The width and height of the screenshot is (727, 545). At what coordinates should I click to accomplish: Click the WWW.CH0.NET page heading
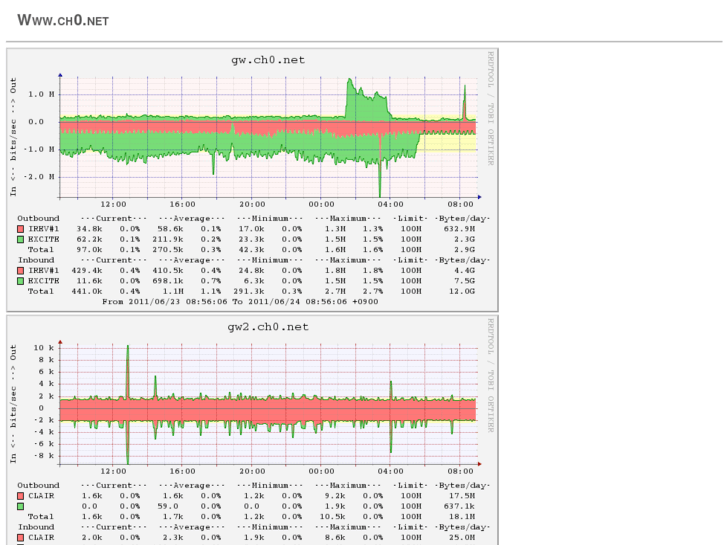click(x=63, y=20)
